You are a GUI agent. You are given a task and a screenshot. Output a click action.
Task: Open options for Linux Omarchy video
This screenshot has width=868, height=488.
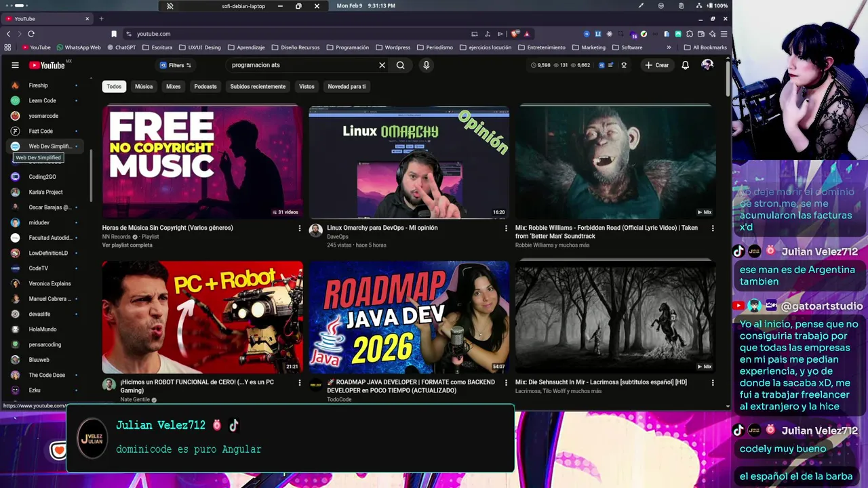tap(506, 228)
